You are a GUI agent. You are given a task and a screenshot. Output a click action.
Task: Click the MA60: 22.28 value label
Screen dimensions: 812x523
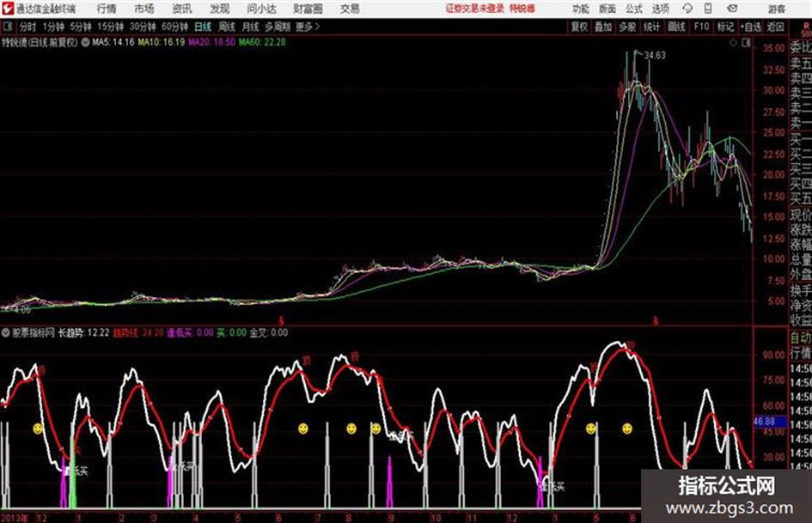click(x=262, y=42)
